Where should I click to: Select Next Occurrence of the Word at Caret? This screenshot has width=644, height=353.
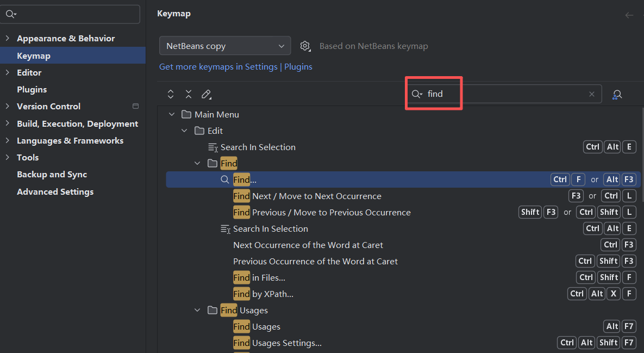tap(308, 245)
